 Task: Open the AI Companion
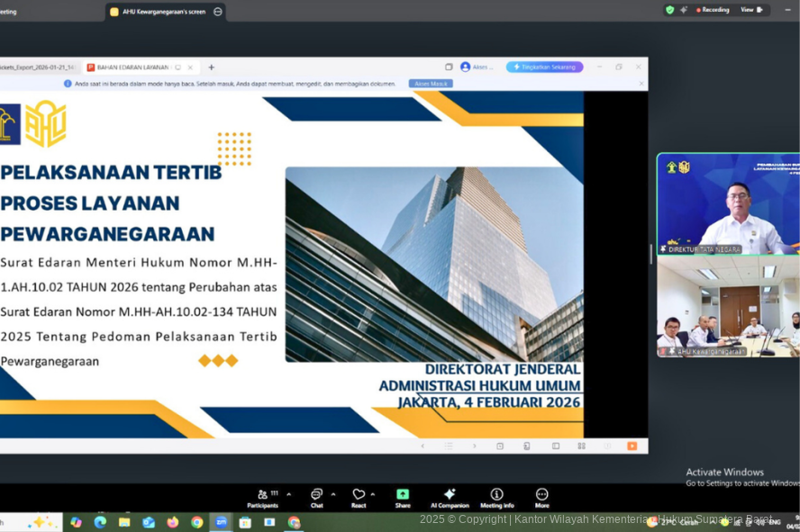pyautogui.click(x=449, y=497)
